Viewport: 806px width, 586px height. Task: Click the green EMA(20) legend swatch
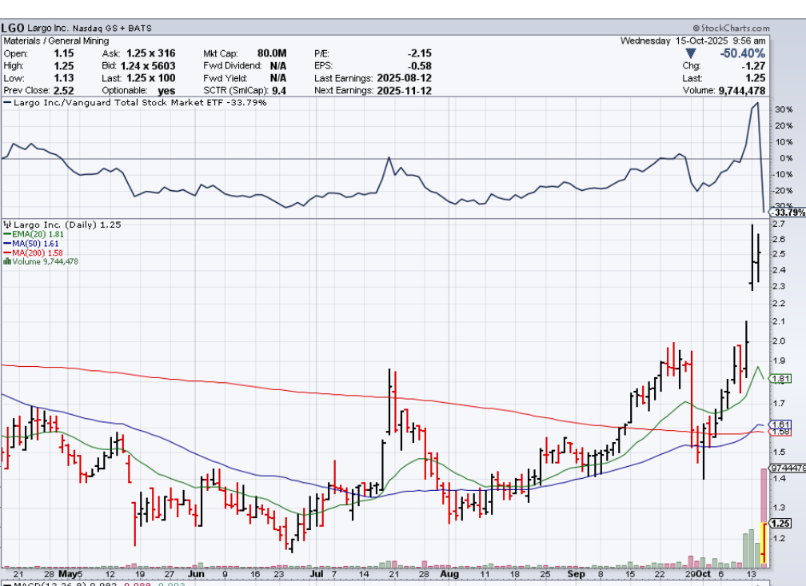coord(5,234)
